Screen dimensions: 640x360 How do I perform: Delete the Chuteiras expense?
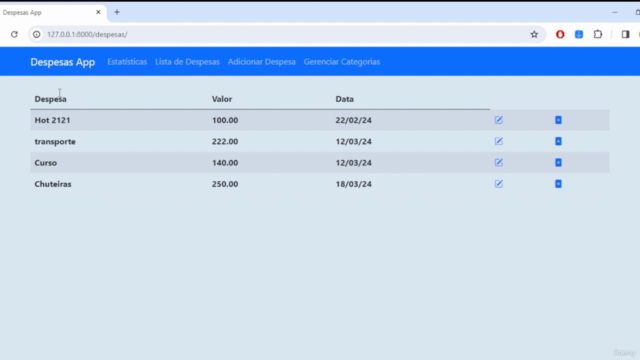click(558, 184)
